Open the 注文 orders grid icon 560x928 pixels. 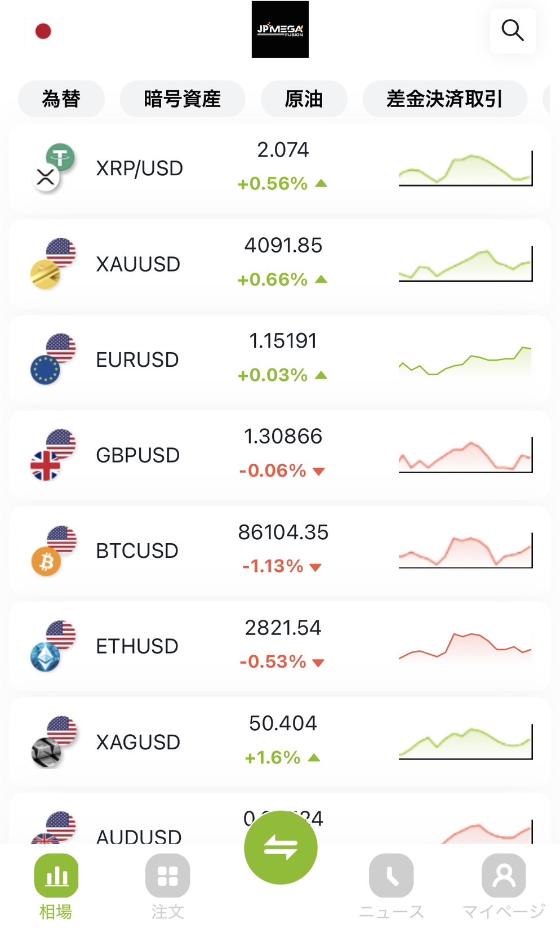click(167, 875)
